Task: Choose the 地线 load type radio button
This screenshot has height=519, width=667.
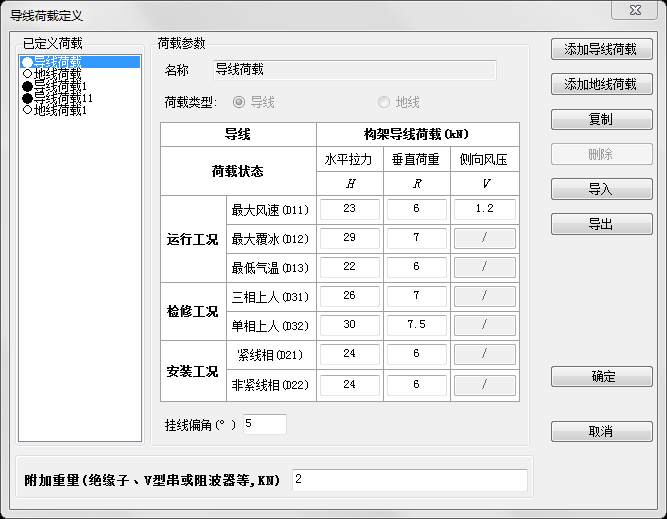Action: pyautogui.click(x=384, y=102)
